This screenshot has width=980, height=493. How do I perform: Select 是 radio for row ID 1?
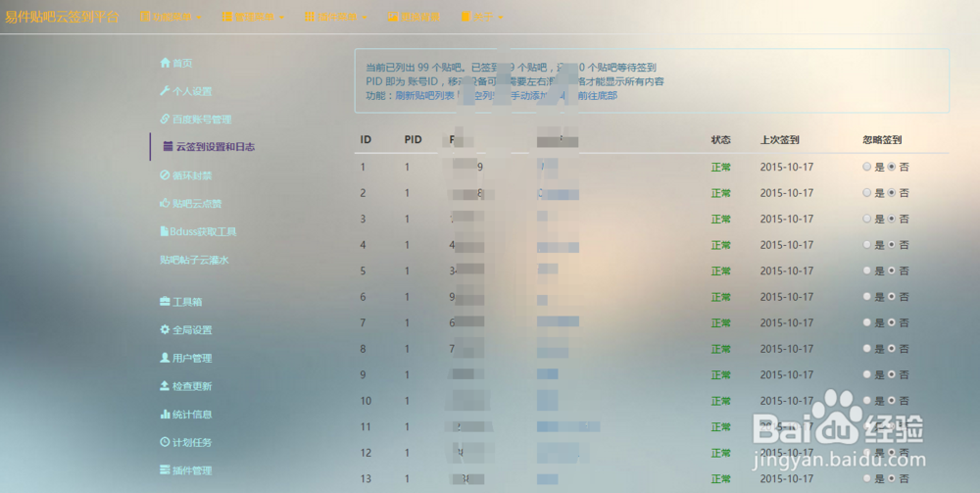[866, 167]
